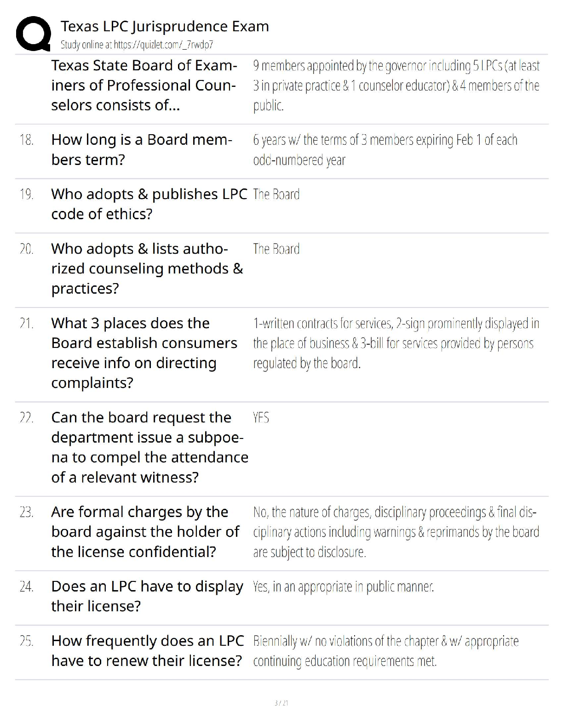
Task: Click the 'code of ethics' question text
Action: point(149,204)
